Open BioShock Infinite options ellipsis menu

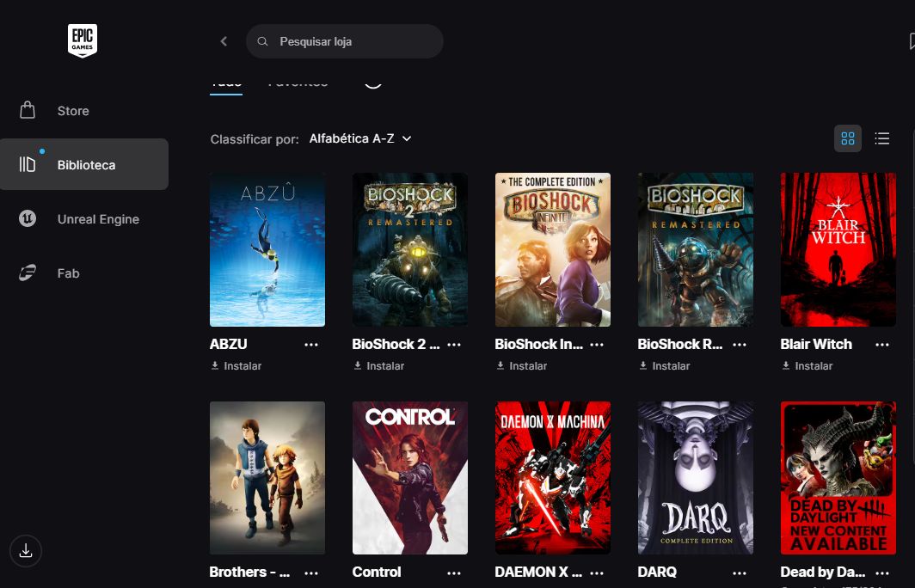(x=597, y=345)
